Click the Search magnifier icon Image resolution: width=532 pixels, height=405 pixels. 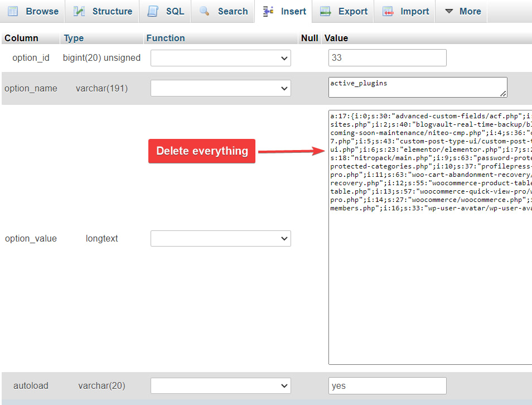pos(206,11)
